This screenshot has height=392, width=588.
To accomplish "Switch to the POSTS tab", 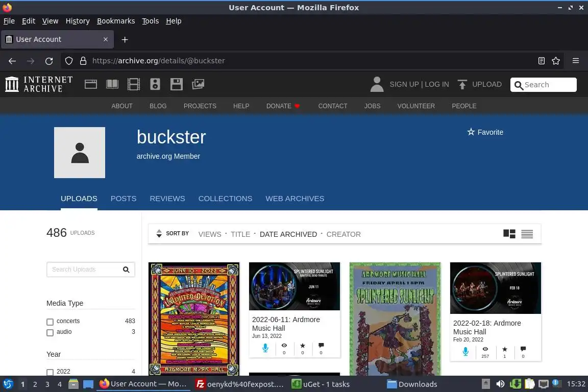I will 124,199.
